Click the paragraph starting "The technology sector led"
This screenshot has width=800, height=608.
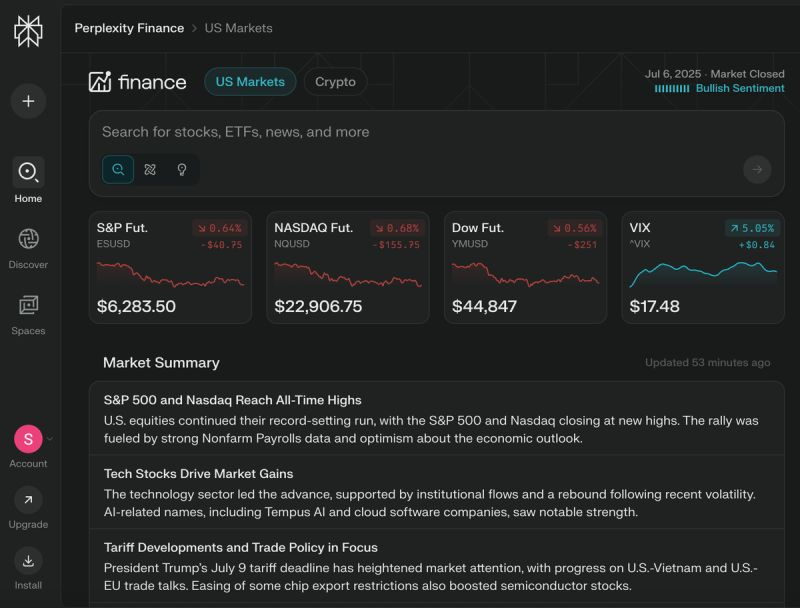coord(430,503)
